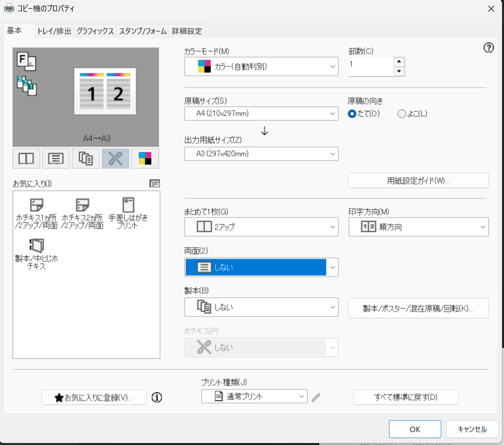504x445 pixels.
Task: Click すべて標準に戻す button
Action: (406, 397)
